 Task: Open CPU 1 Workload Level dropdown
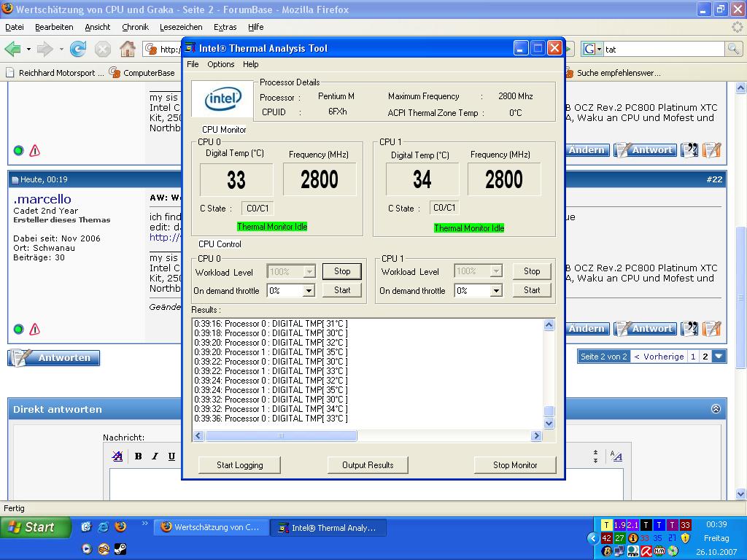(496, 271)
